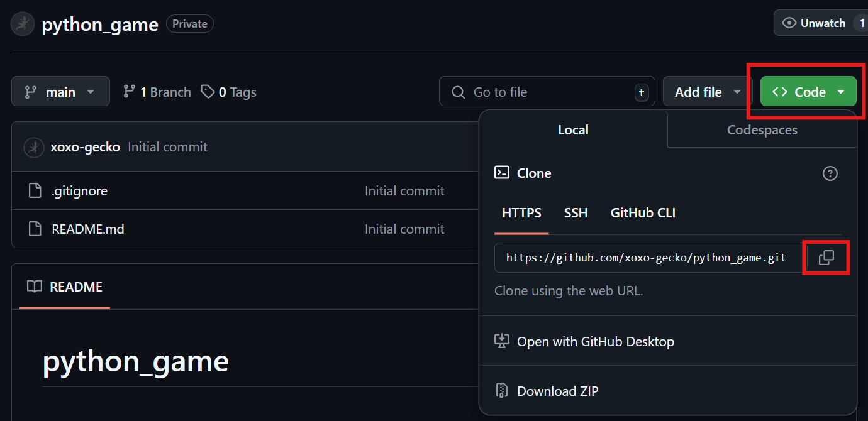The width and height of the screenshot is (868, 421).
Task: Click the tag icon beside 0 Tags
Action: 208,92
